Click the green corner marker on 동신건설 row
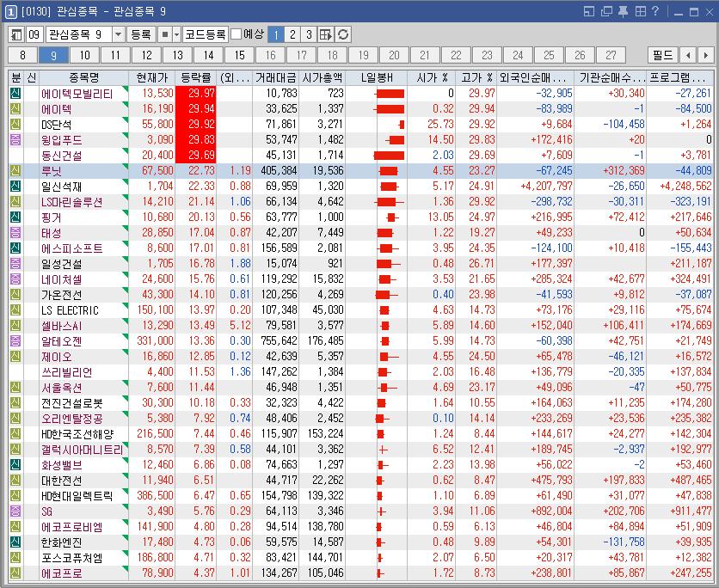This screenshot has width=719, height=588. coord(126,150)
